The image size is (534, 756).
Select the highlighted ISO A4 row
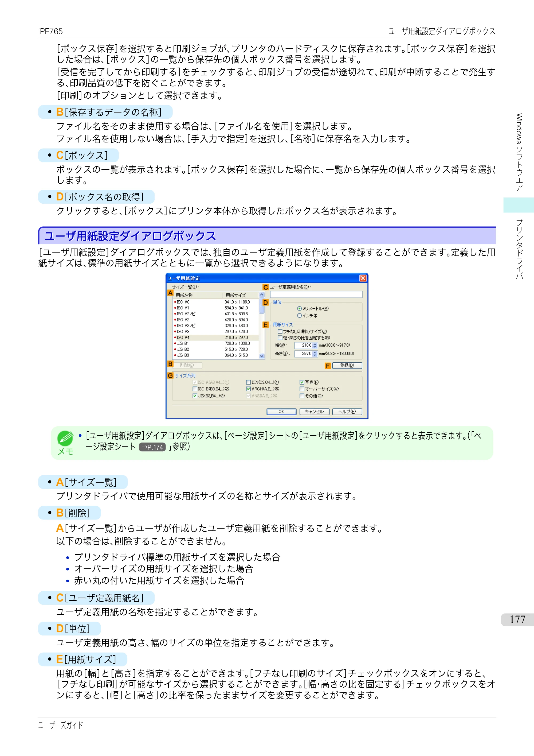216,338
